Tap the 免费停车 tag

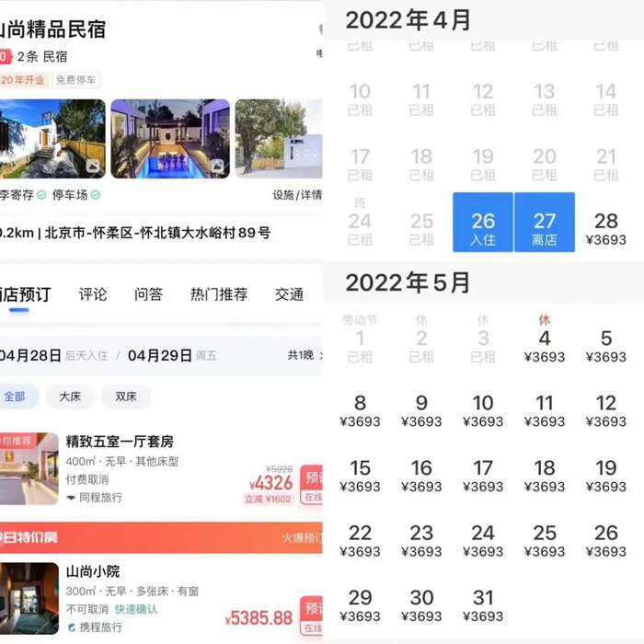76,80
